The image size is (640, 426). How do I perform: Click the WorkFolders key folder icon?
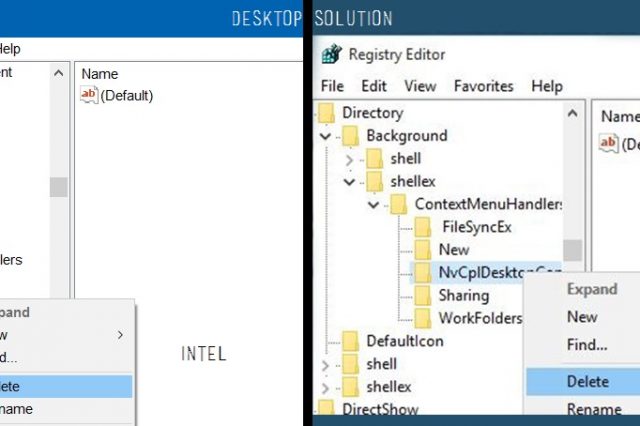[x=422, y=318]
